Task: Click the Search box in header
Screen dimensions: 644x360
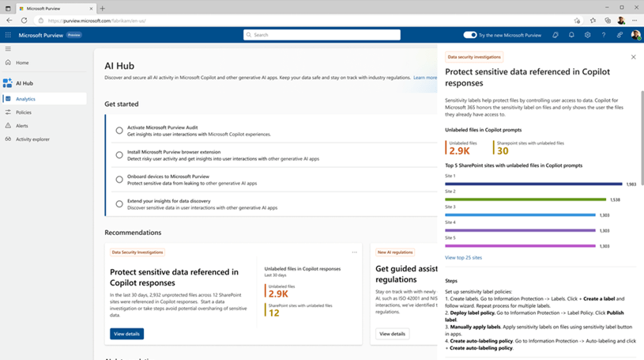Action: pyautogui.click(x=322, y=35)
